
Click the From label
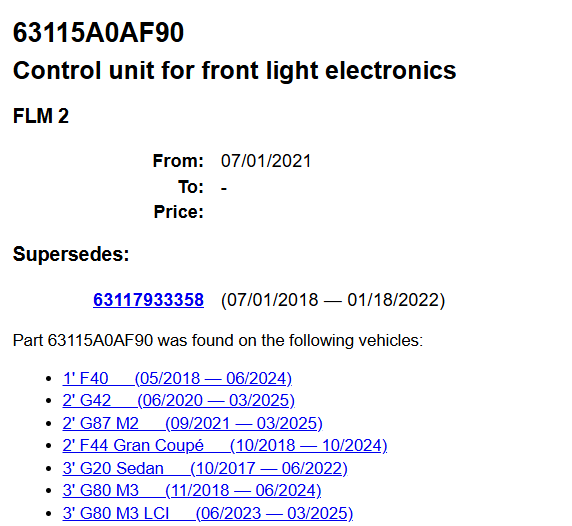[178, 161]
